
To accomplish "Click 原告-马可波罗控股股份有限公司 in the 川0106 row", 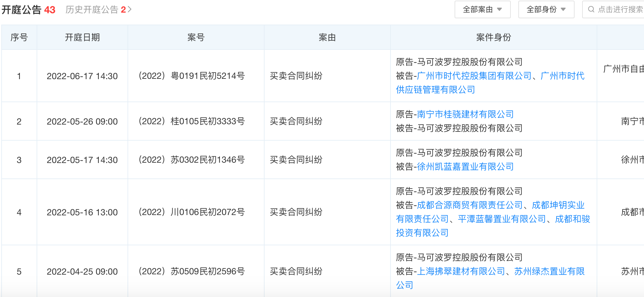I will click(x=459, y=191).
